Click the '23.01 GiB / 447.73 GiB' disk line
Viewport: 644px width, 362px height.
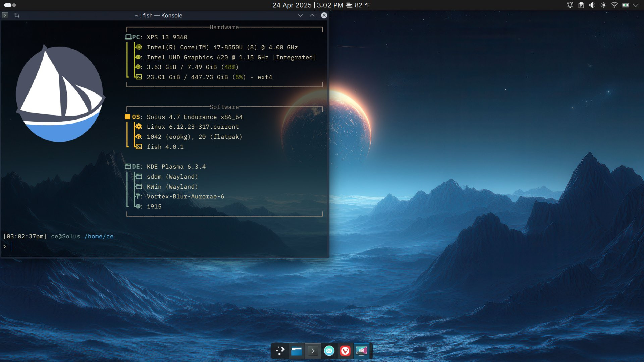[x=209, y=77]
